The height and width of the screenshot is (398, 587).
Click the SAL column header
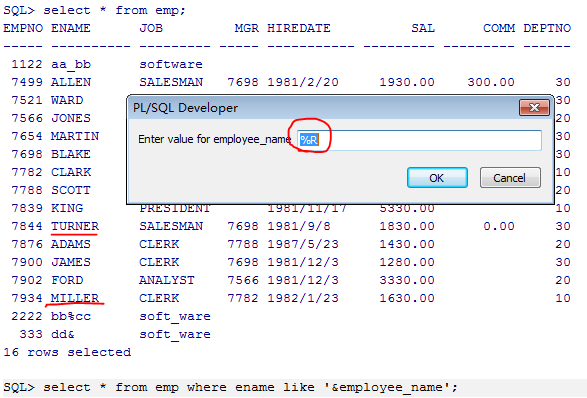(423, 28)
